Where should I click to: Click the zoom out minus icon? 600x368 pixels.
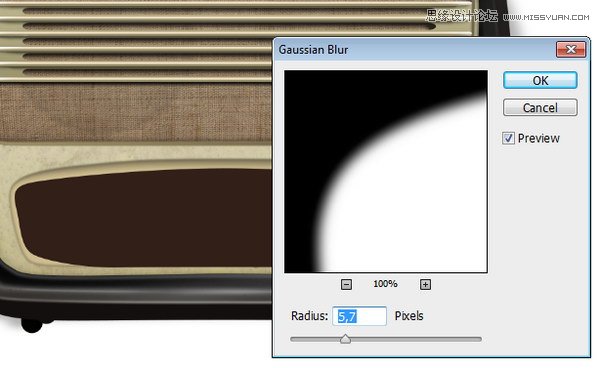346,284
